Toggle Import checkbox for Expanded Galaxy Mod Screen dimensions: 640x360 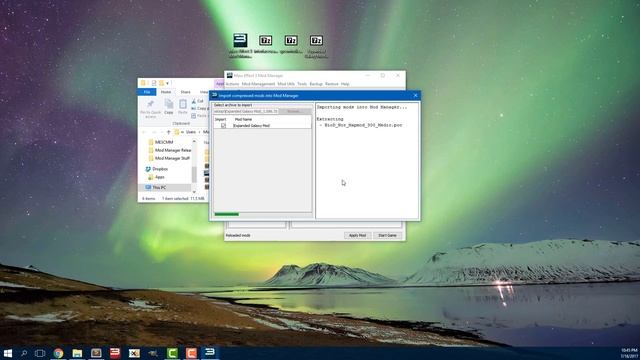[223, 126]
